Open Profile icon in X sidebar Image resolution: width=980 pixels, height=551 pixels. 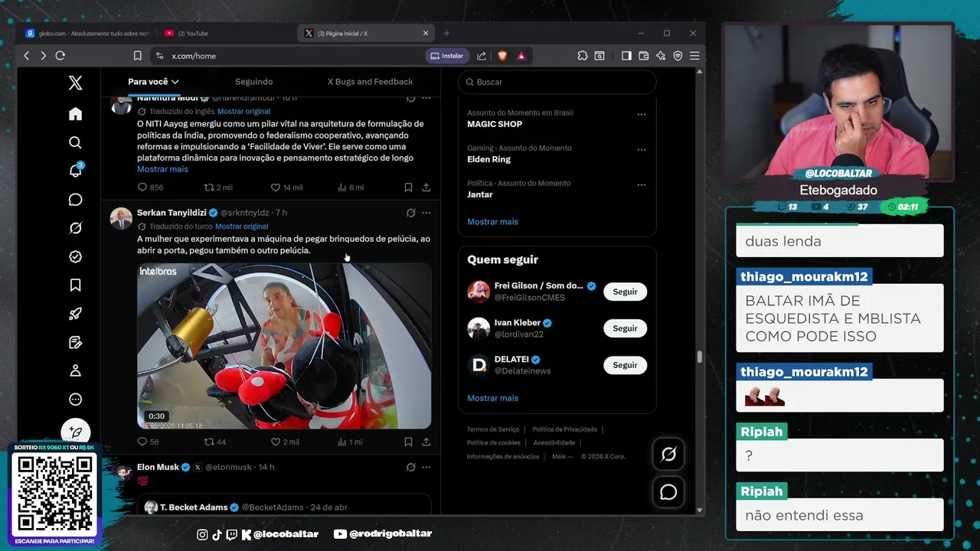pyautogui.click(x=75, y=371)
